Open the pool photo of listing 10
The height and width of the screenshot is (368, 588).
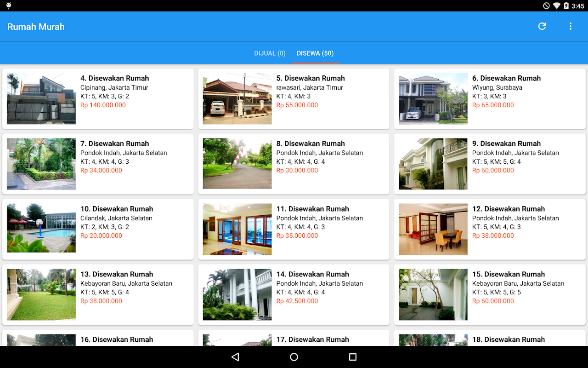pos(41,229)
